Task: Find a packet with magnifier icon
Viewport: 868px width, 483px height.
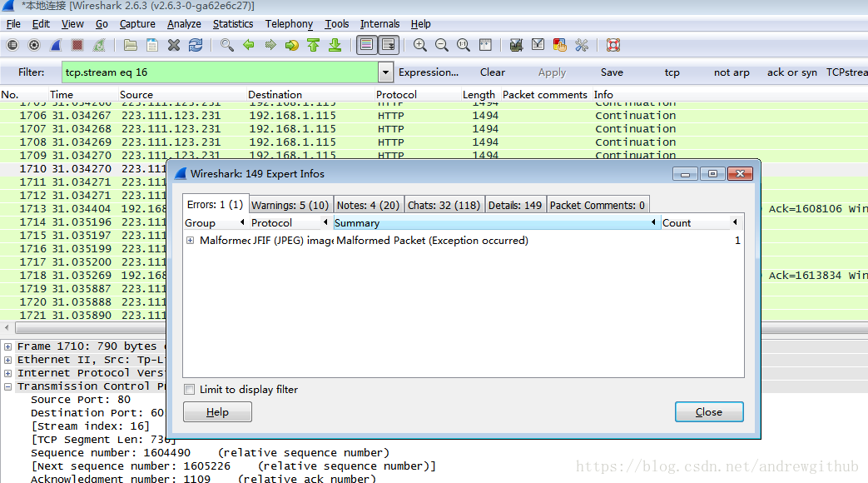Action: click(226, 45)
